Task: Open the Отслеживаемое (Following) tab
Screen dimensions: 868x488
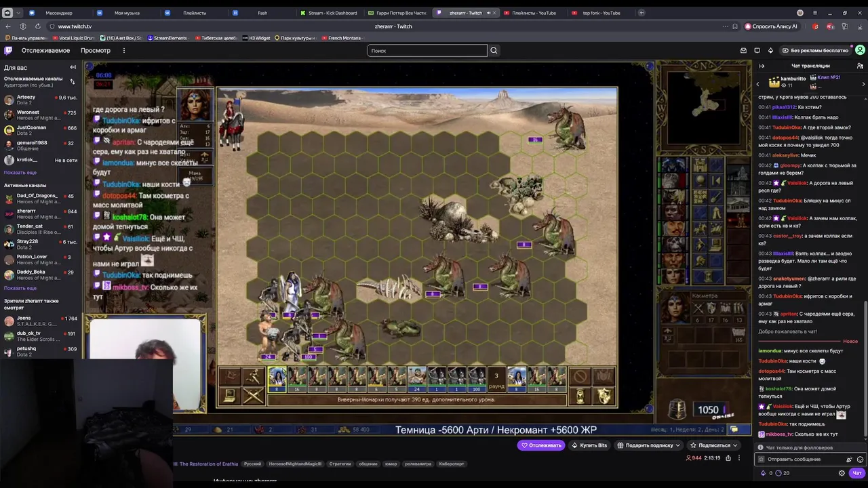Action: click(45, 50)
